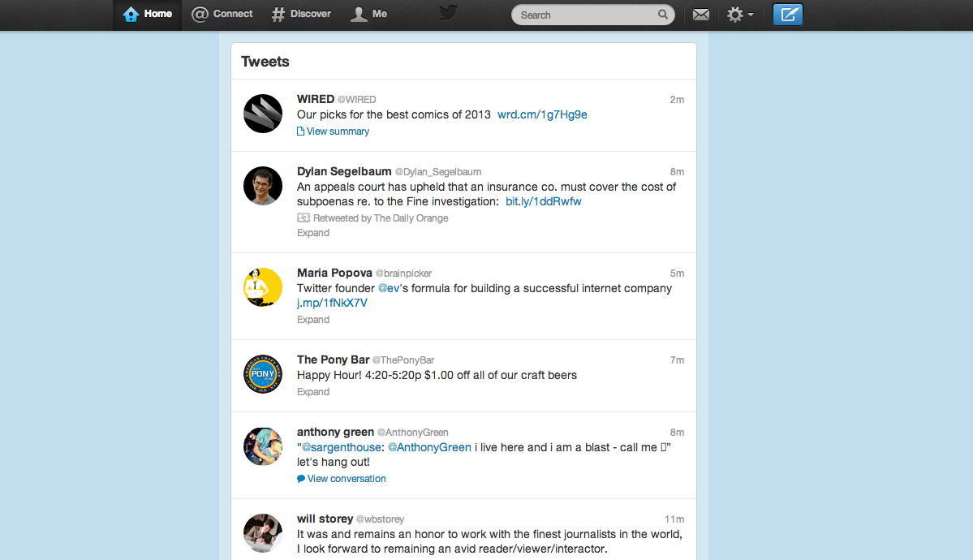Expand Maria Popova's tweet
The image size is (973, 560).
pyautogui.click(x=312, y=320)
